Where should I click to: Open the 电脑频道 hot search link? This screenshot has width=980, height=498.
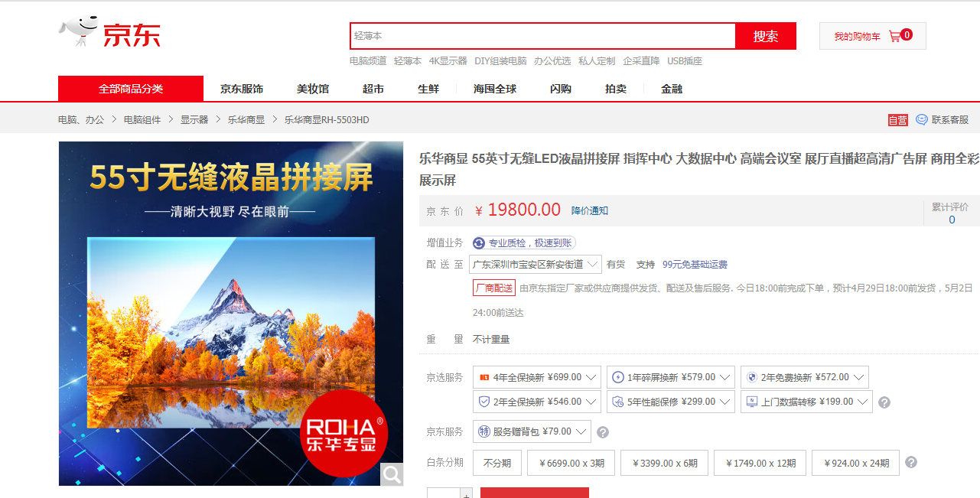click(x=368, y=61)
